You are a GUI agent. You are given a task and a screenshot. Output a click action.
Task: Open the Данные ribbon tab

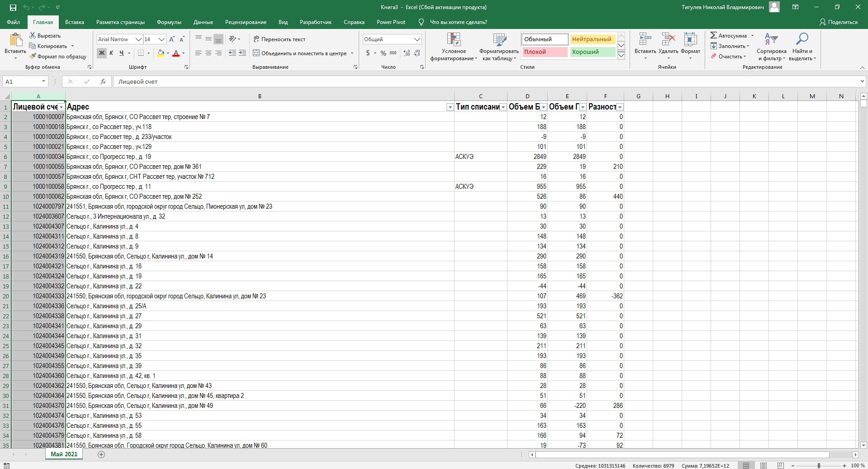coord(203,22)
